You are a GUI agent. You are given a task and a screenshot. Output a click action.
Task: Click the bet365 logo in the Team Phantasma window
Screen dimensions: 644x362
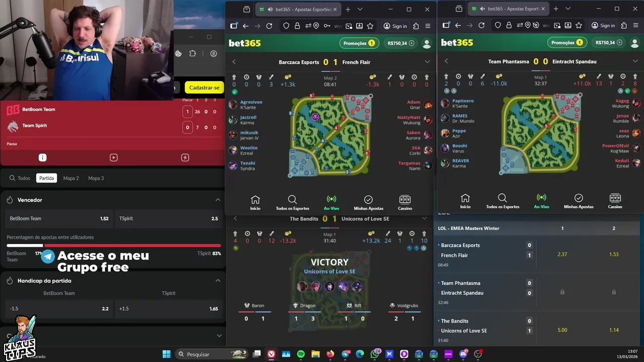coord(457,43)
